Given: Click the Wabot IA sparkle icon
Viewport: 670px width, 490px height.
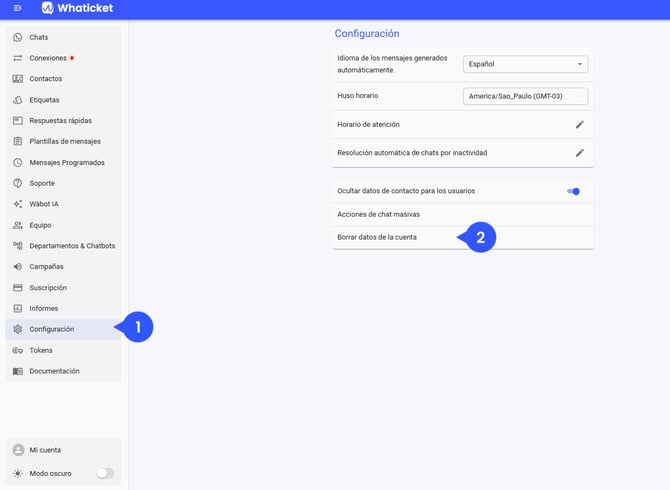Looking at the screenshot, I should pyautogui.click(x=18, y=204).
